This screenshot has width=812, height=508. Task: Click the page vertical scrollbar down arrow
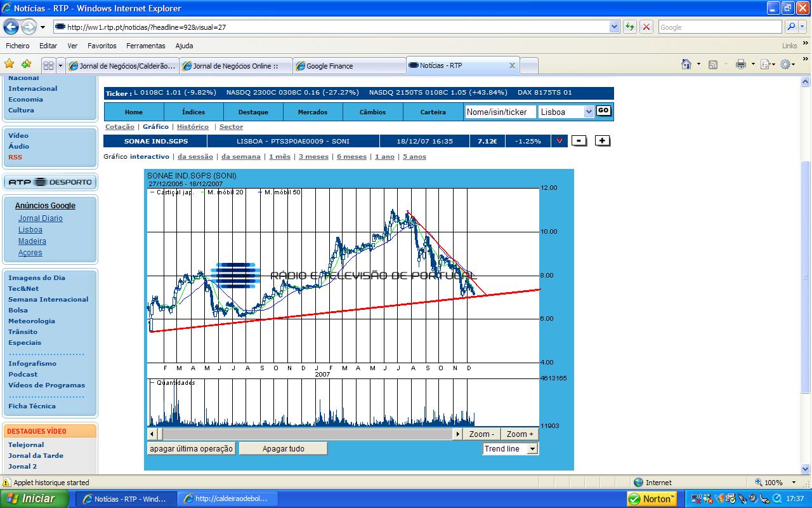coord(806,469)
